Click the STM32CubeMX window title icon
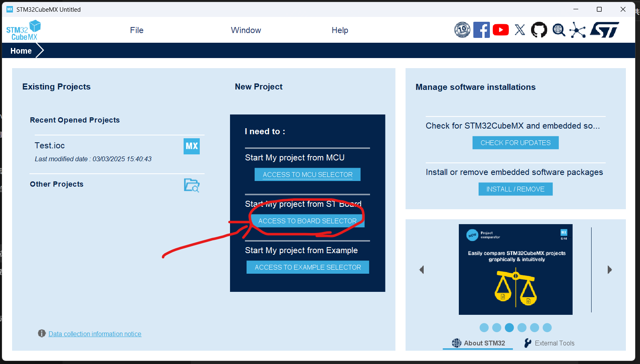This screenshot has width=640, height=364. [10, 9]
